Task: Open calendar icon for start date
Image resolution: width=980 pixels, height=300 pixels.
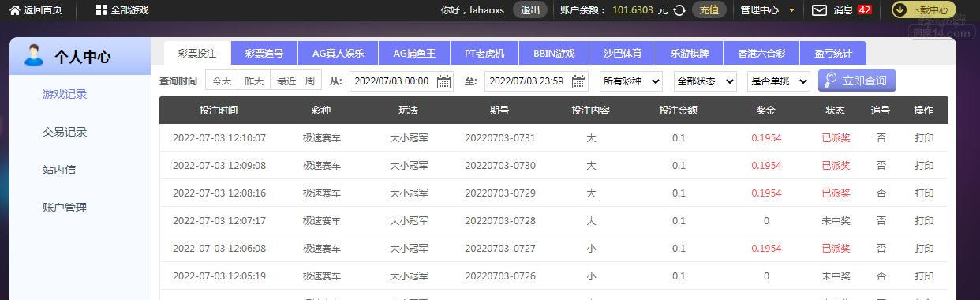Action: point(443,81)
